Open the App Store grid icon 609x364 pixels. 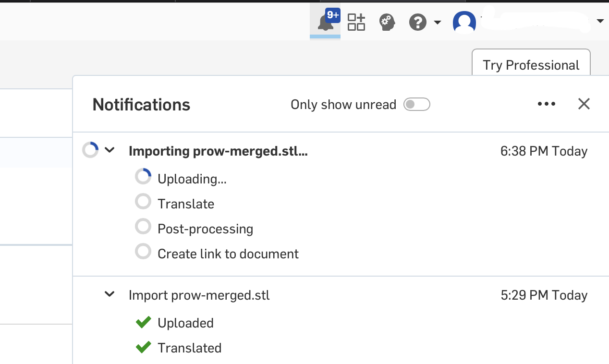[x=356, y=22]
